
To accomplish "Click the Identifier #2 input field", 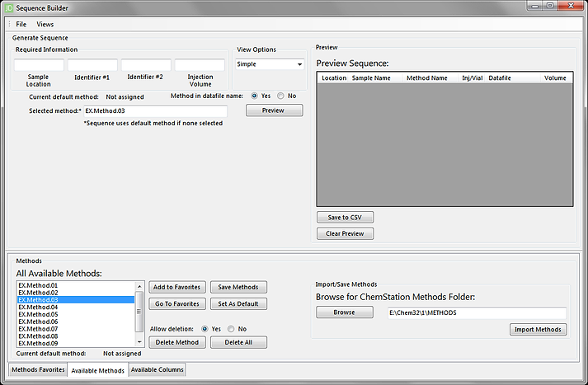I will point(146,65).
